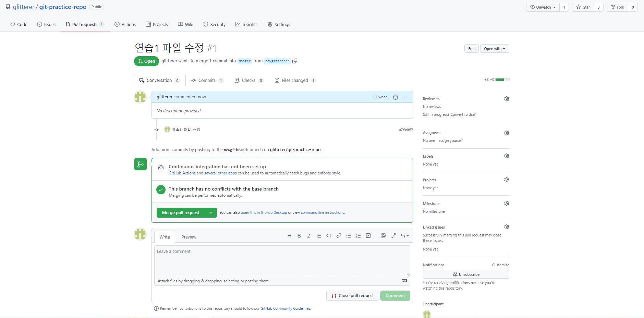Click the Merge pull request button

181,213
